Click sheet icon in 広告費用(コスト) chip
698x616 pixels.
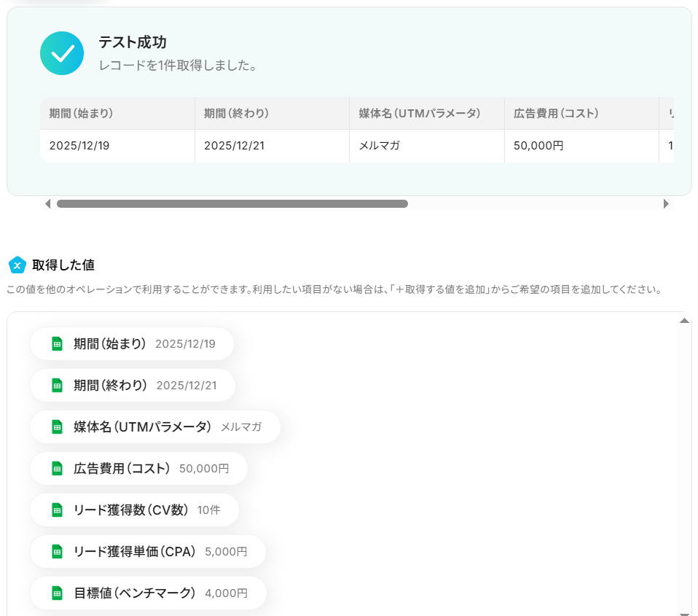57,469
